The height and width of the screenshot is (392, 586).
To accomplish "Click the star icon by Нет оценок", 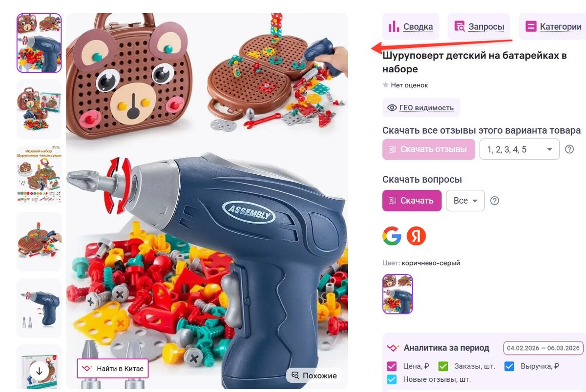I will pyautogui.click(x=386, y=85).
